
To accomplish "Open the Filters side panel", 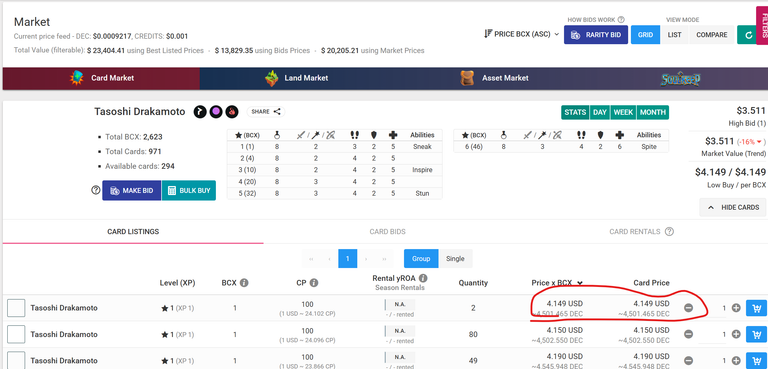I will (763, 25).
